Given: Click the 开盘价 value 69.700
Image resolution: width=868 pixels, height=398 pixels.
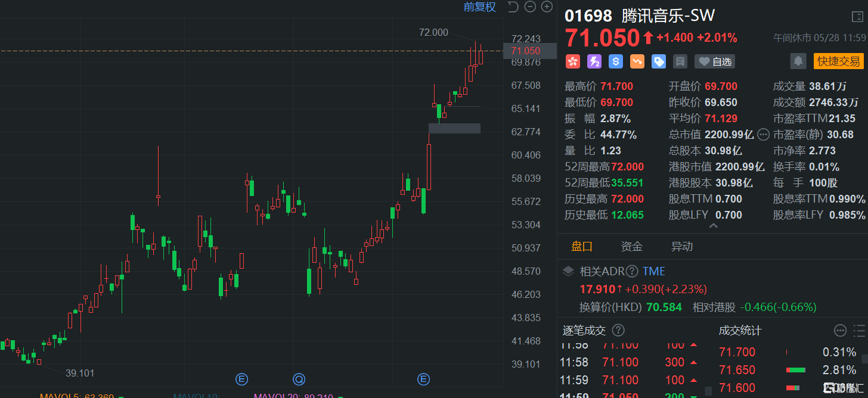Looking at the screenshot, I should (x=721, y=86).
